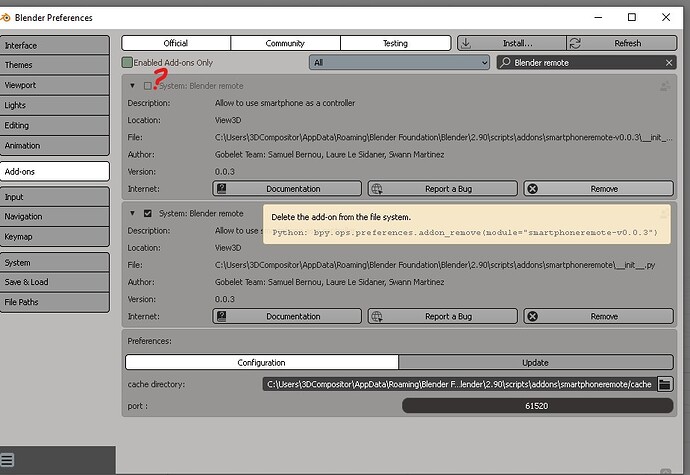Open the Keymap section

(55, 236)
